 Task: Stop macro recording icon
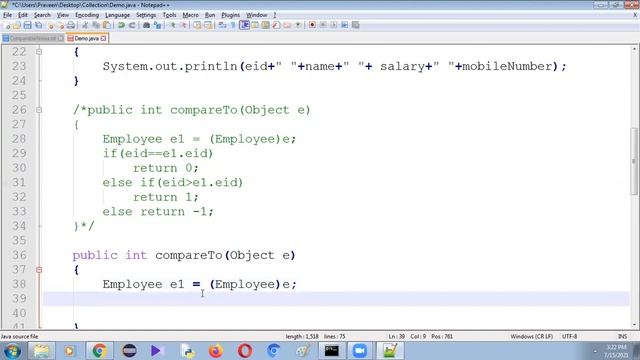tap(323, 25)
